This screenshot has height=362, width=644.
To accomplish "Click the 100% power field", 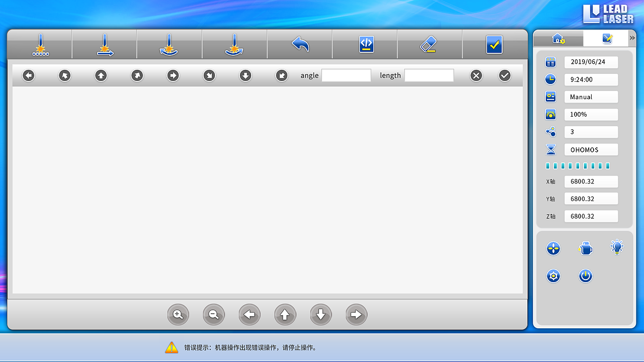I will tap(591, 115).
